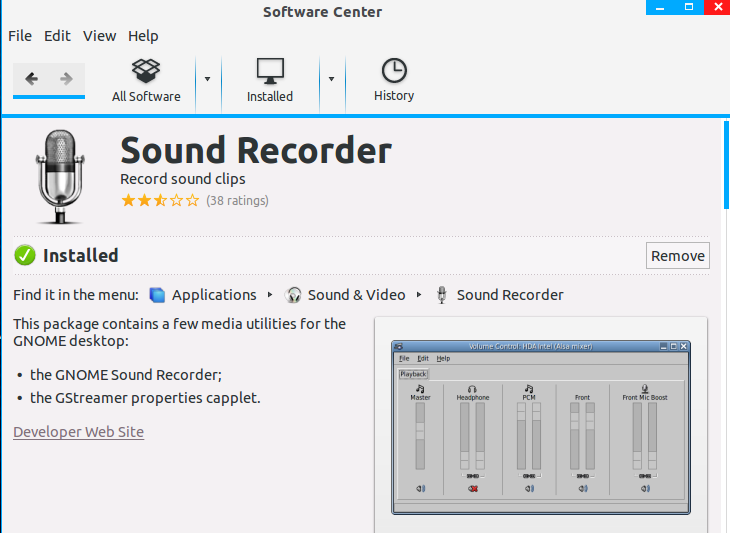
Task: Click the green Installed checkmark icon
Action: click(x=25, y=256)
